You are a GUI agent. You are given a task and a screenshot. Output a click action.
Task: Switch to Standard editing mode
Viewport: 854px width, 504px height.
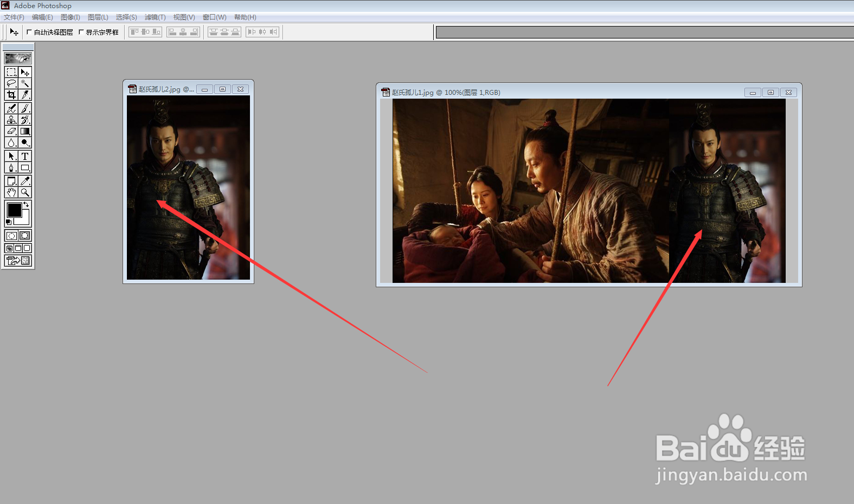11,235
